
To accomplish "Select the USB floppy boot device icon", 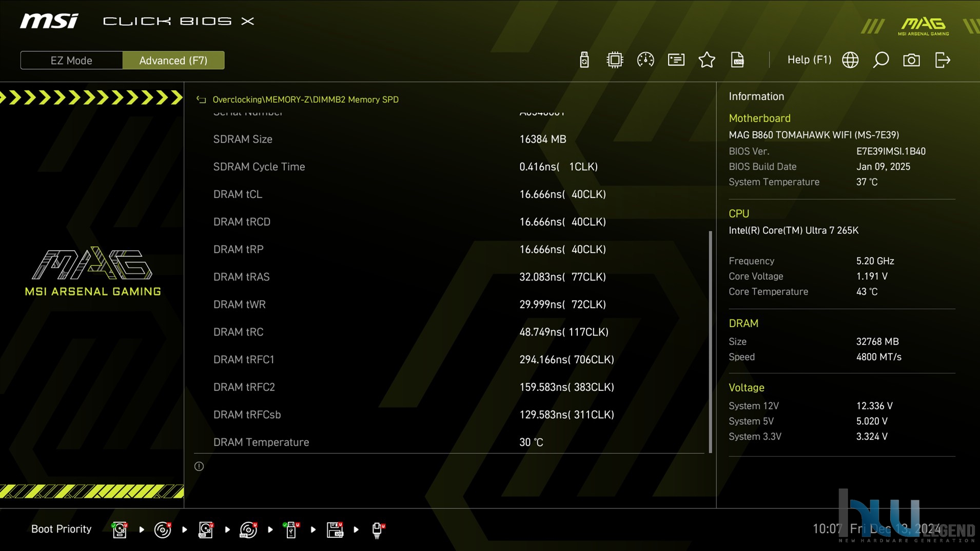I will 335,529.
